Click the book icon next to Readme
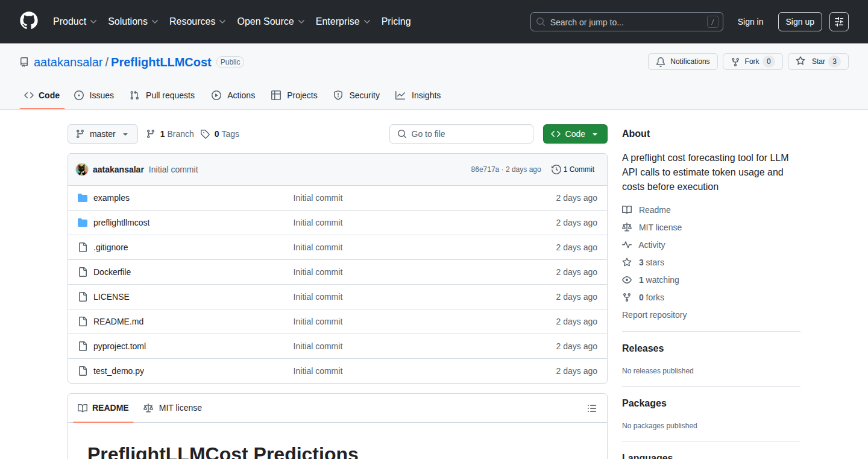868x459 pixels. pyautogui.click(x=627, y=210)
